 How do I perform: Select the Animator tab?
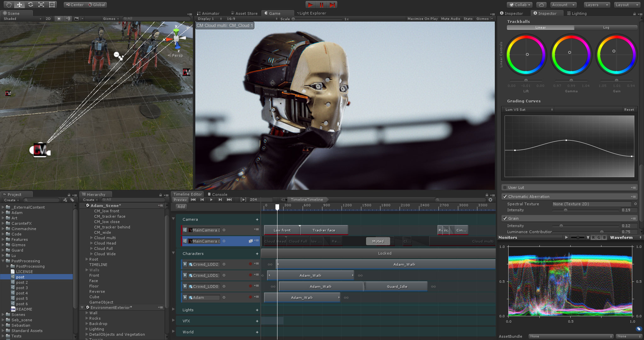209,13
